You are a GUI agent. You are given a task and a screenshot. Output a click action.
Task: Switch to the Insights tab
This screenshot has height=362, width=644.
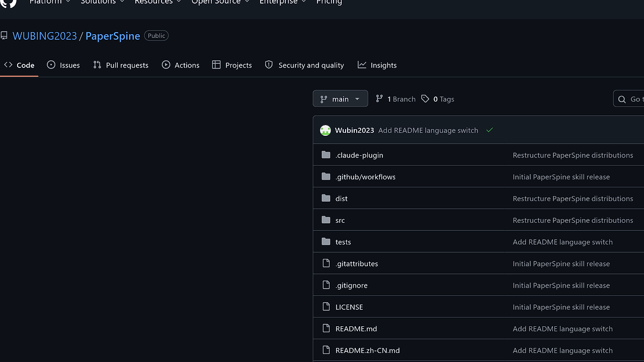[377, 65]
